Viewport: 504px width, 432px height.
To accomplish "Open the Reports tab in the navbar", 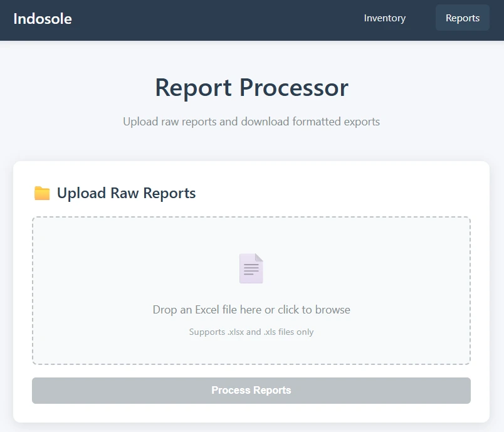I will click(462, 18).
